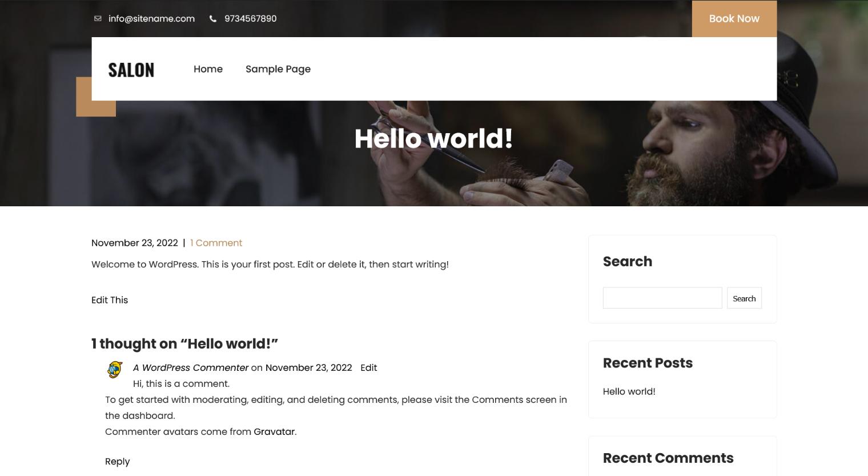Click the phone handset icon
Image resolution: width=868 pixels, height=476 pixels.
pyautogui.click(x=213, y=19)
